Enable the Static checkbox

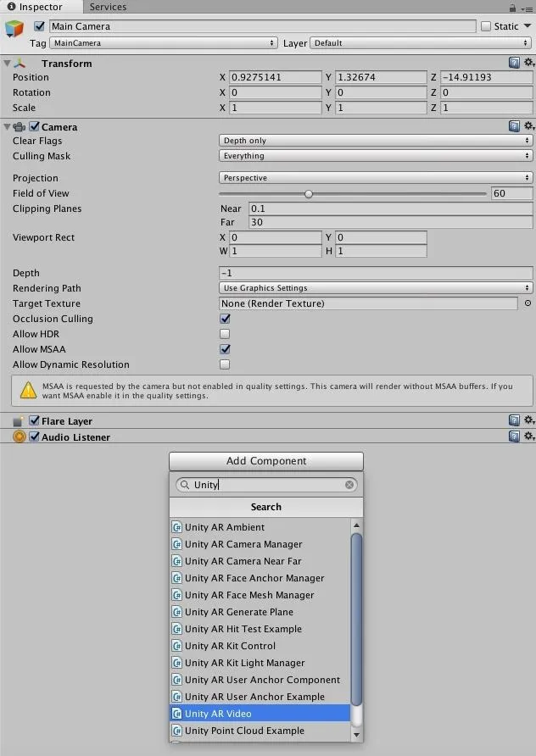486,26
